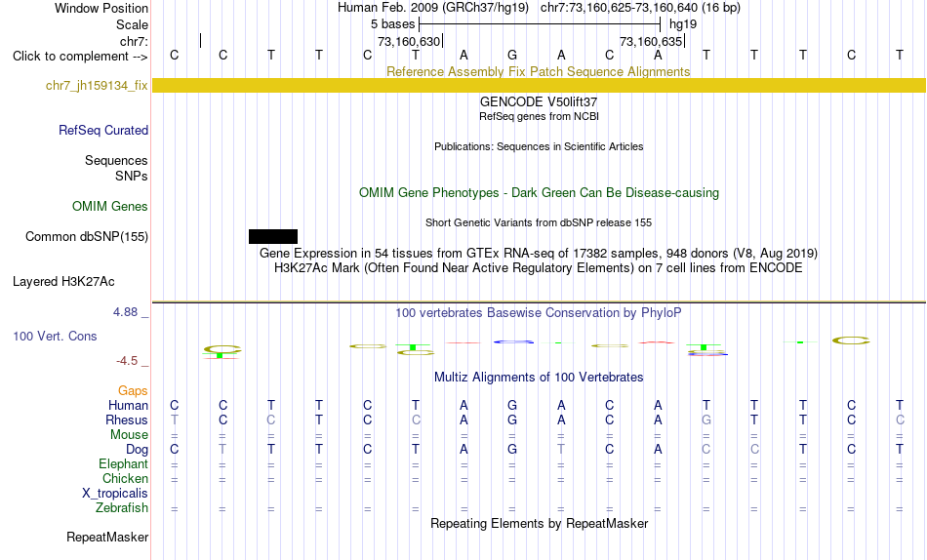
Task: Click the G base in the Dog alignment row
Action: coord(512,450)
